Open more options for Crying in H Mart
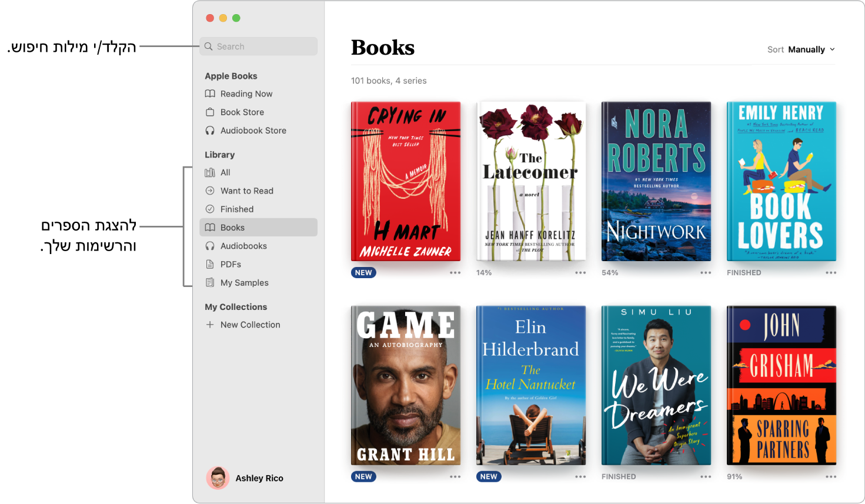The height and width of the screenshot is (504, 865). pyautogui.click(x=455, y=273)
